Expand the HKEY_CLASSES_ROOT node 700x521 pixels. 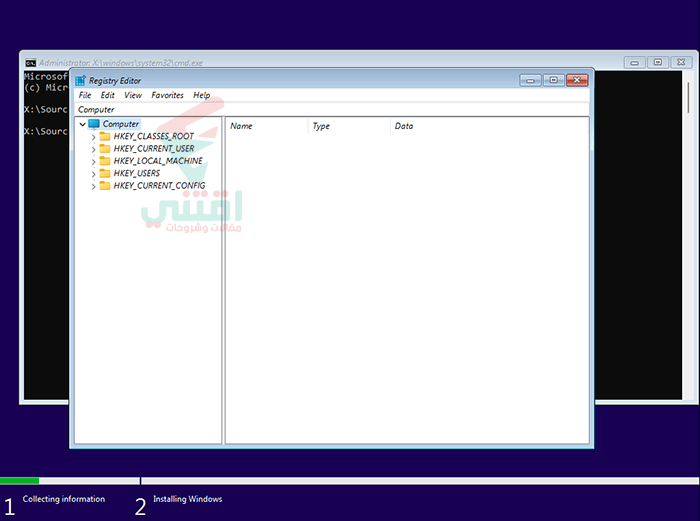click(93, 137)
